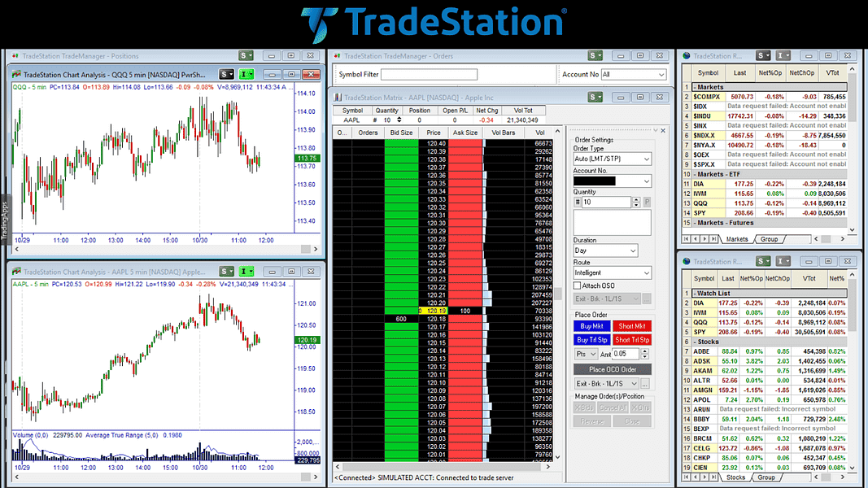Click the AAPL chart window app icon
The height and width of the screenshot is (488, 868).
coord(16,272)
